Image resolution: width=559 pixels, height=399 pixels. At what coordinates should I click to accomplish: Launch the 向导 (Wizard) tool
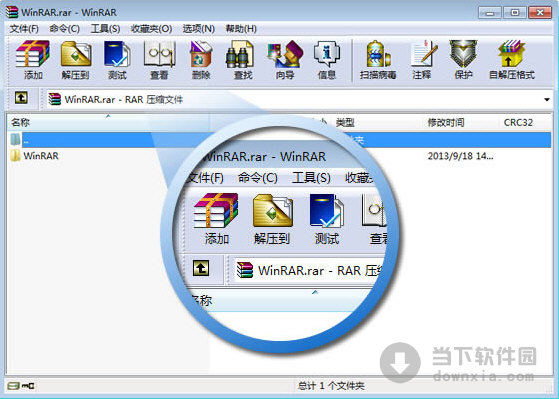[285, 60]
